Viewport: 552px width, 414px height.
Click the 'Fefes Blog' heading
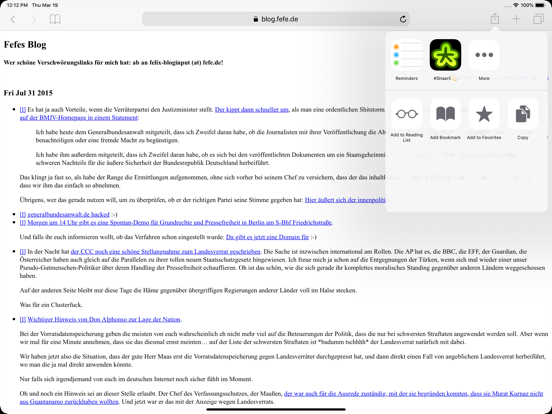pyautogui.click(x=25, y=45)
